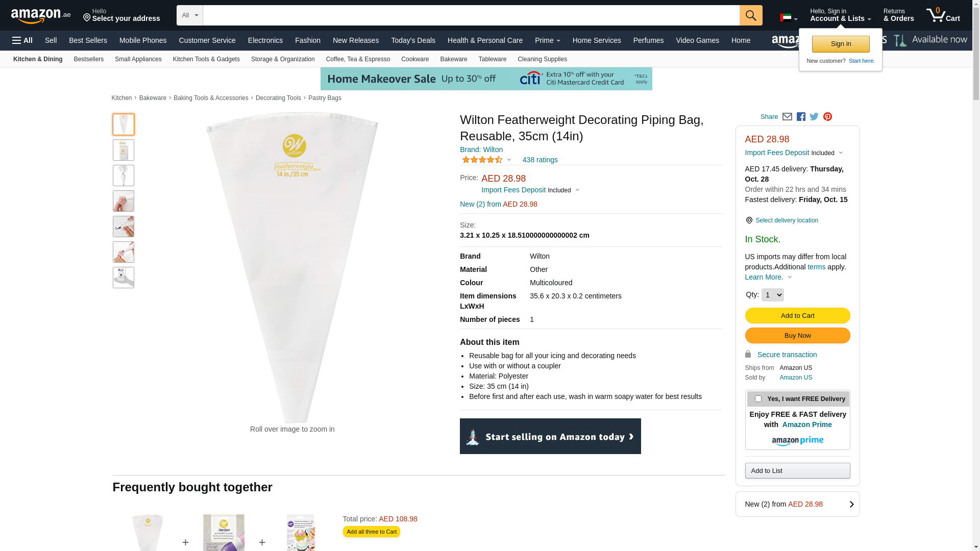View the second product thumbnail image
Viewport: 980px width, 551px height.
124,150
